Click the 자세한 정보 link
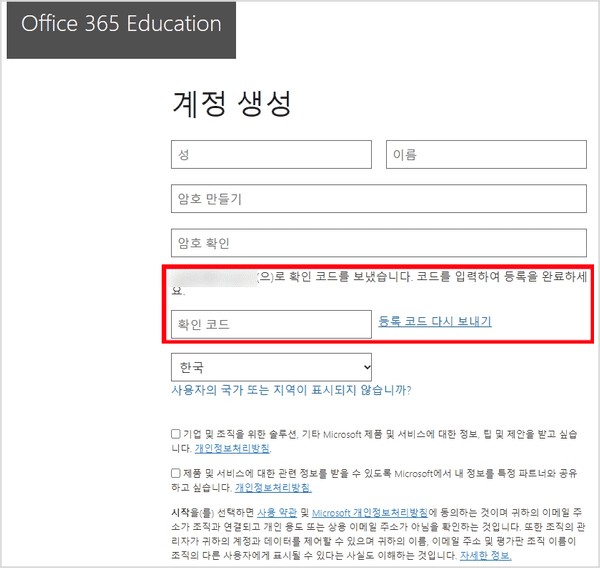Viewport: 600px width, 568px height. pyautogui.click(x=486, y=555)
